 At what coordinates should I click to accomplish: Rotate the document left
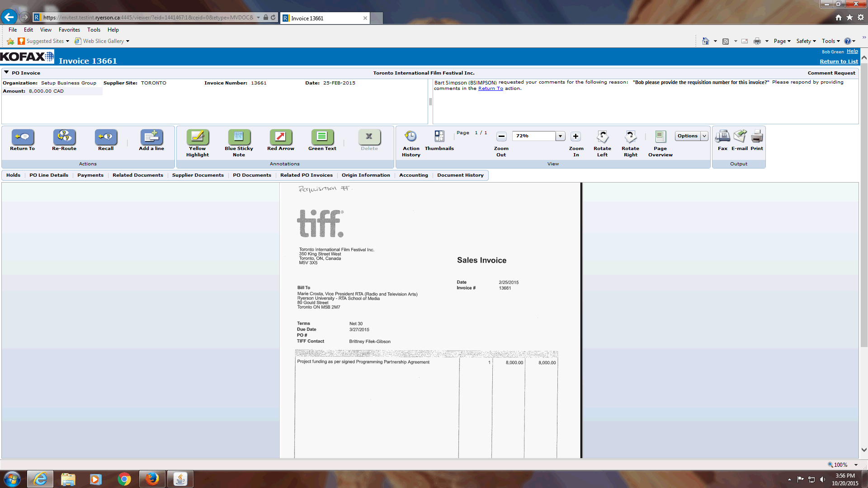point(602,137)
